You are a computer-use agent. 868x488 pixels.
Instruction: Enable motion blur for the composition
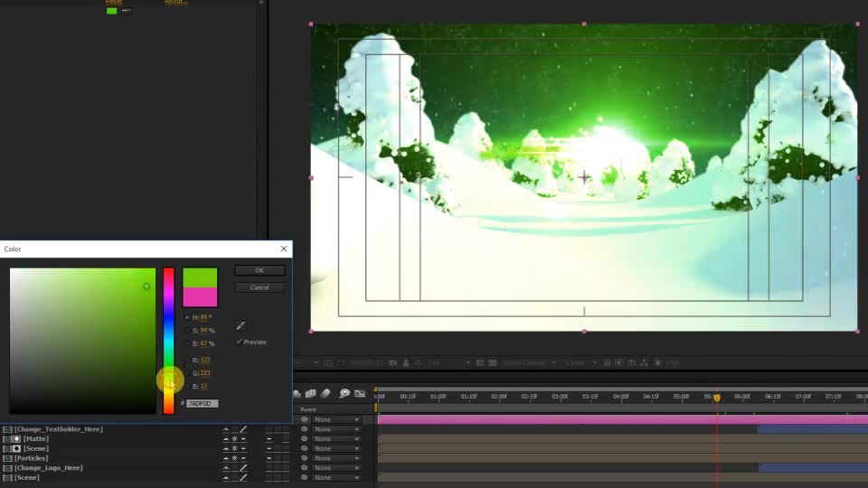(325, 393)
